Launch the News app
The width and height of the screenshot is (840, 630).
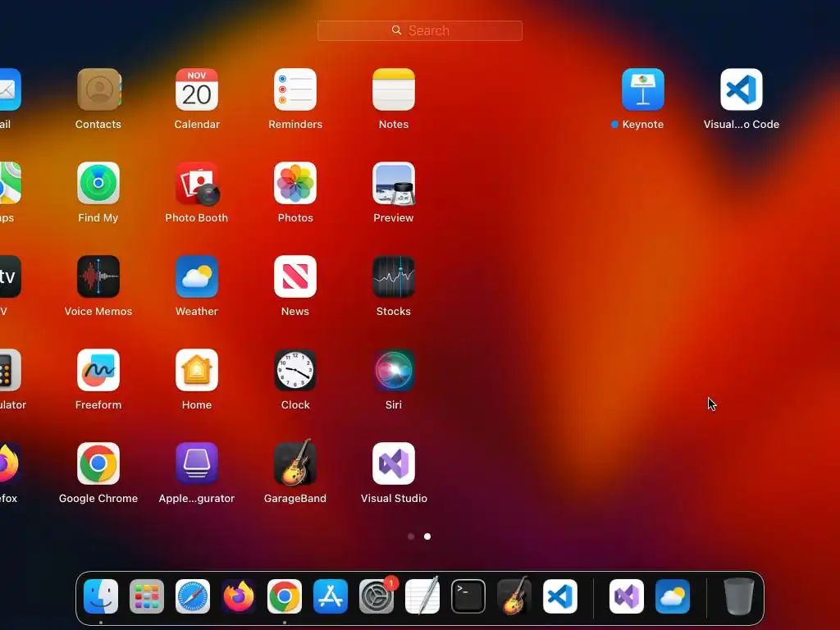click(x=295, y=276)
